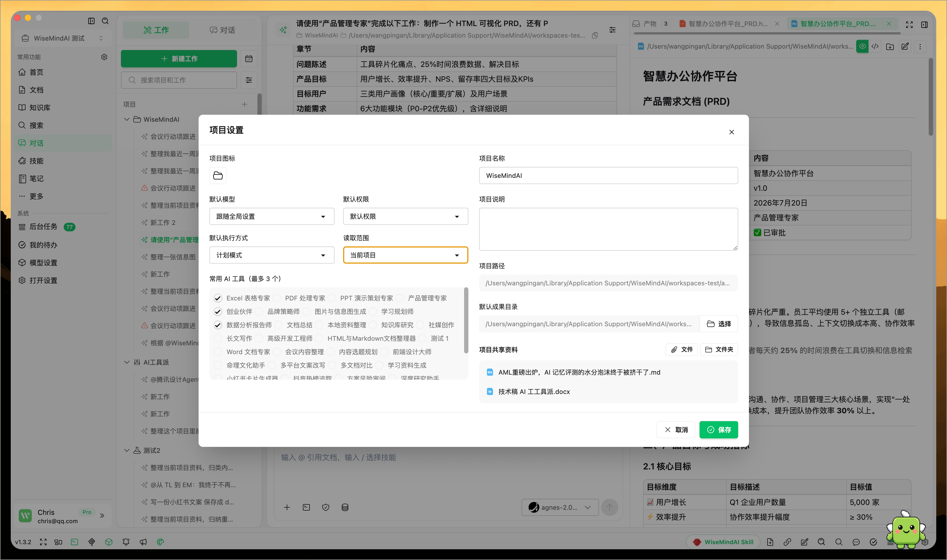
Task: Click the search icon in window title bar
Action: [105, 21]
